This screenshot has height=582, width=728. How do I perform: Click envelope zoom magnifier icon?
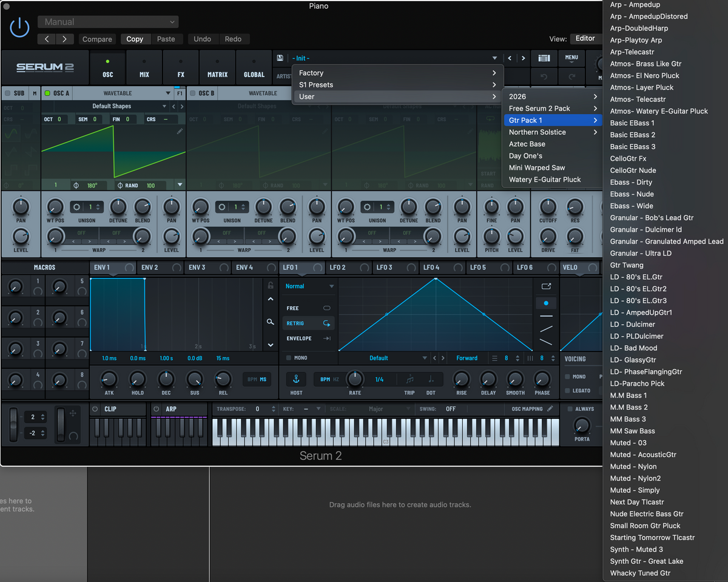271,322
